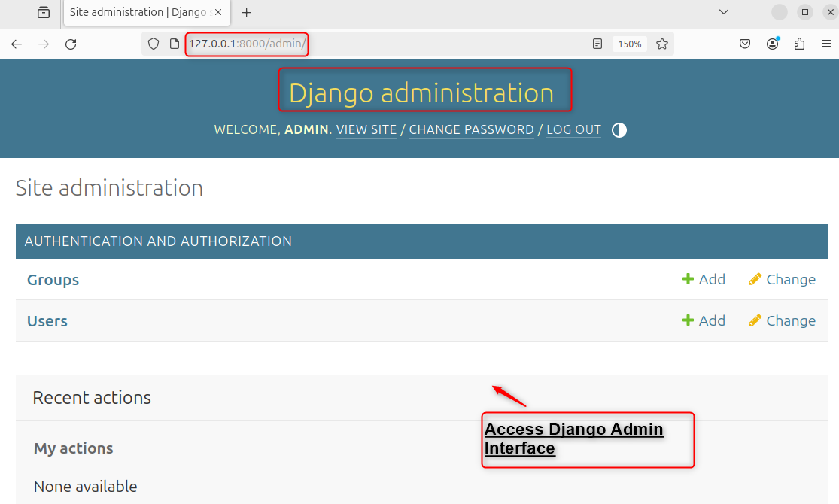Click the tracking protection shield icon

(154, 44)
